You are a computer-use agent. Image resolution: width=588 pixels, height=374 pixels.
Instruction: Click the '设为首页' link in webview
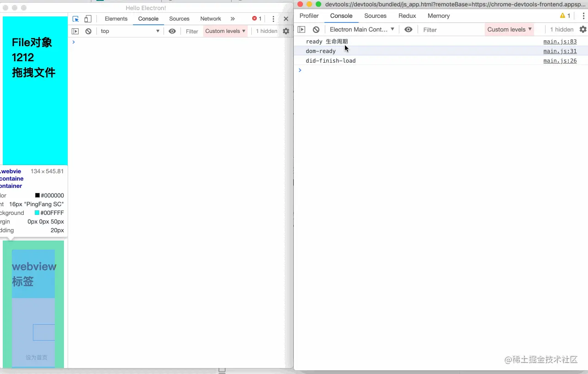37,358
